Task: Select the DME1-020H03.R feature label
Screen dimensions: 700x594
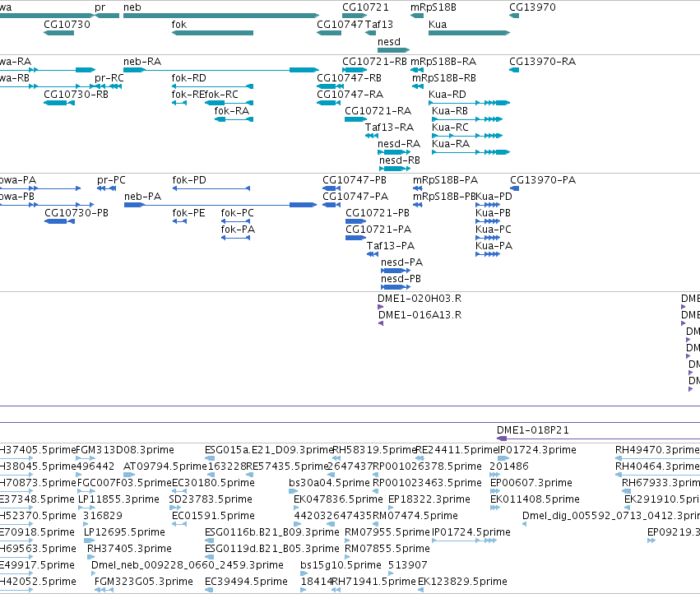Action: click(420, 299)
